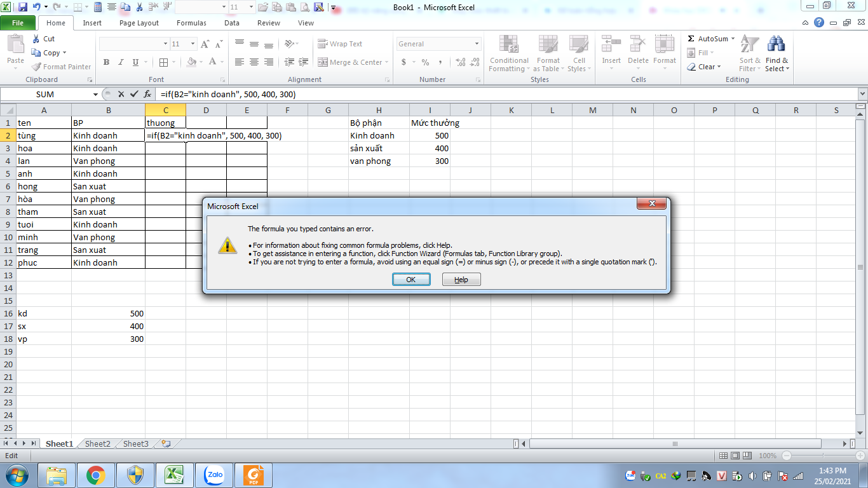Click the Conditional Formatting icon
This screenshot has height=488, width=868.
coord(508,44)
